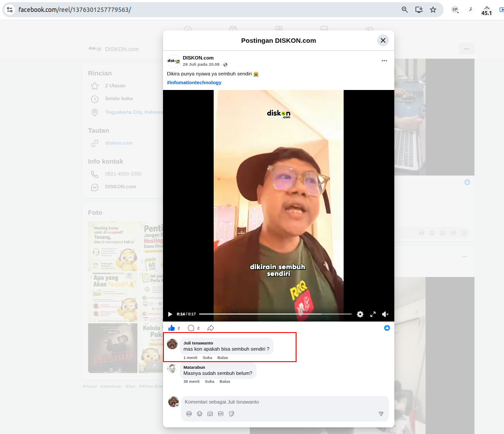
Task: Open Juli Isnawanto's comment profile picture
Action: [172, 344]
